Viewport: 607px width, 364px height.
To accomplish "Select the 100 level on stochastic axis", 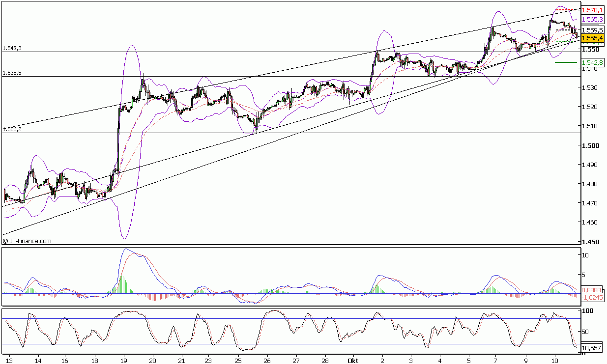I will pyautogui.click(x=586, y=311).
